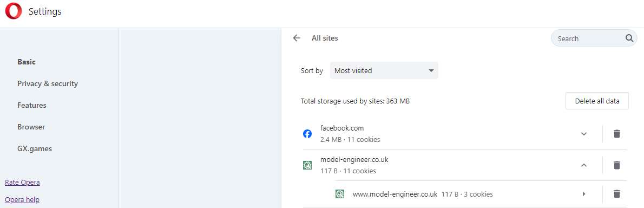Open Privacy & security settings
The image size is (644, 208).
[x=48, y=84]
